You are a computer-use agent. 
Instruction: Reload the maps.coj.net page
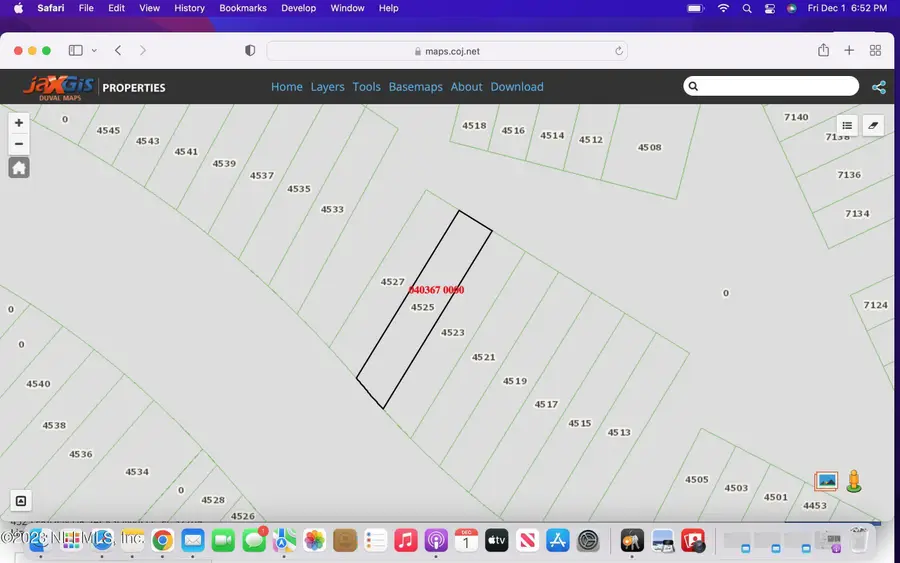coord(619,51)
